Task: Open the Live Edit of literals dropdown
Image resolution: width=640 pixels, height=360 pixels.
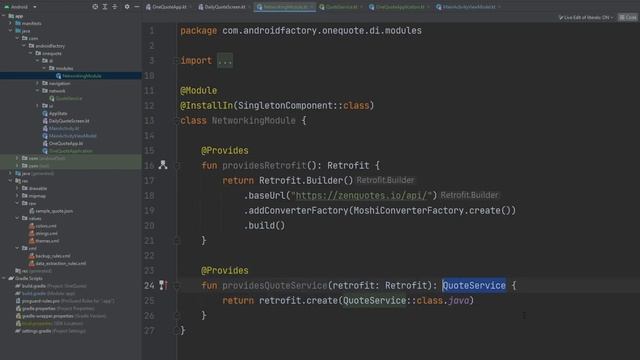Action: point(586,18)
